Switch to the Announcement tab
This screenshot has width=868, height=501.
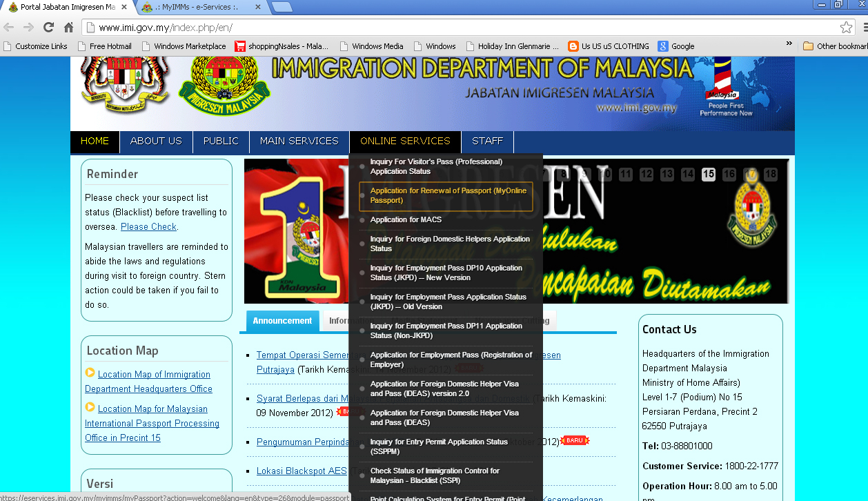(282, 321)
